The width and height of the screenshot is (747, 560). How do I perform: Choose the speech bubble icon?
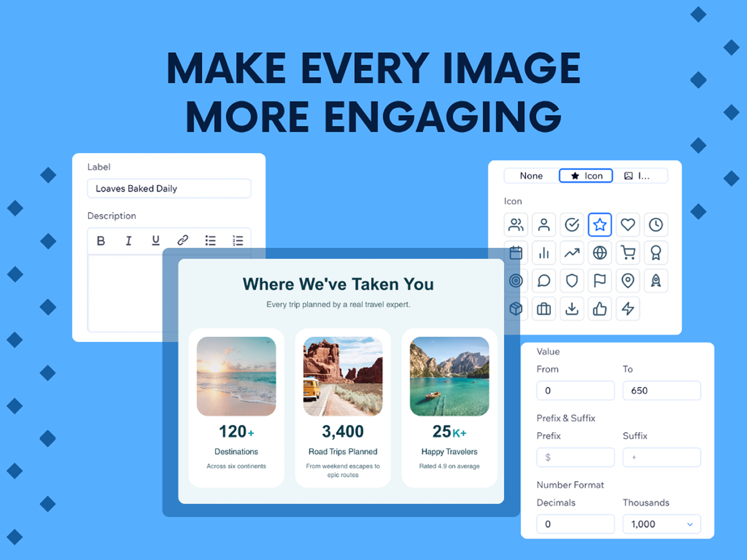544,281
